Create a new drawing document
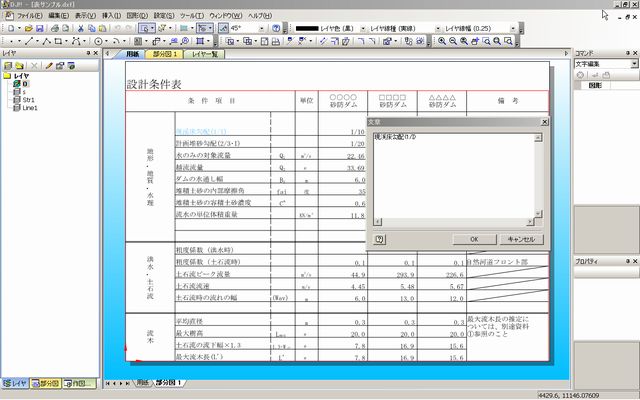The image size is (640, 400). 11,29
